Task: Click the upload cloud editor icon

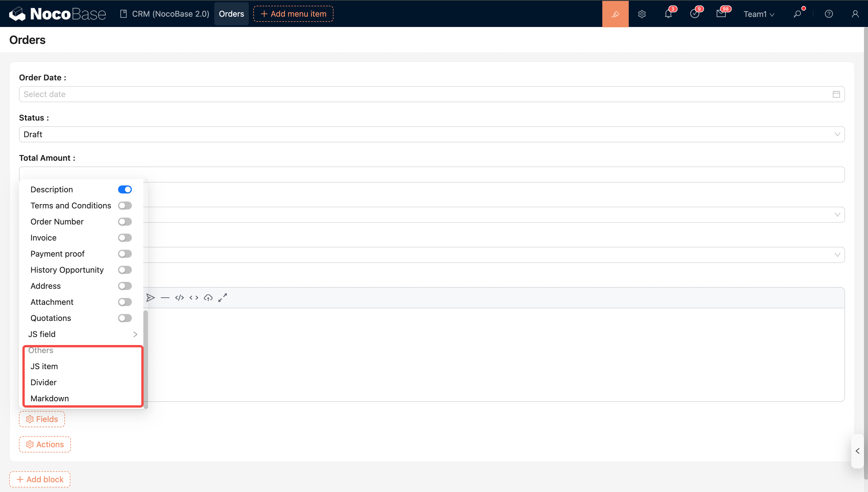Action: [x=208, y=298]
